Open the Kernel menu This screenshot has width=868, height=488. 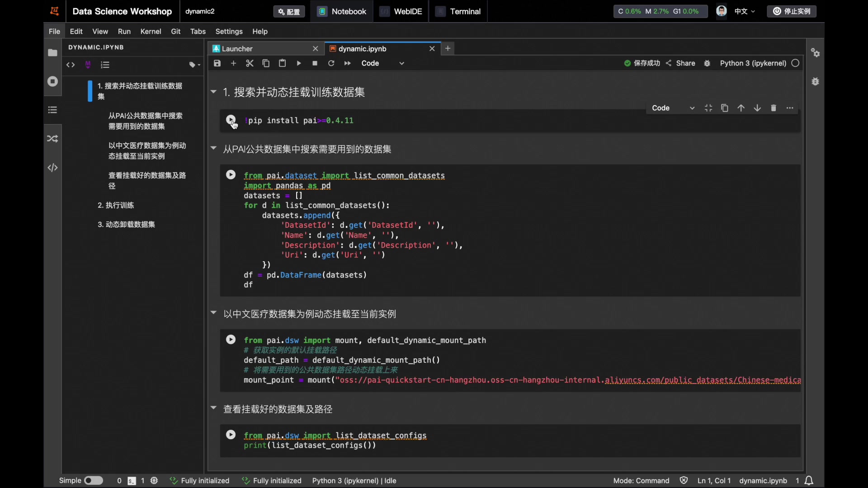click(151, 31)
